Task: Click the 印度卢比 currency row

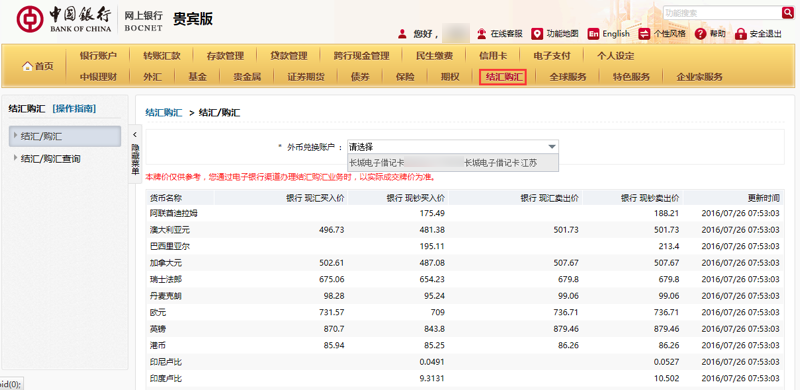Action: [x=465, y=378]
